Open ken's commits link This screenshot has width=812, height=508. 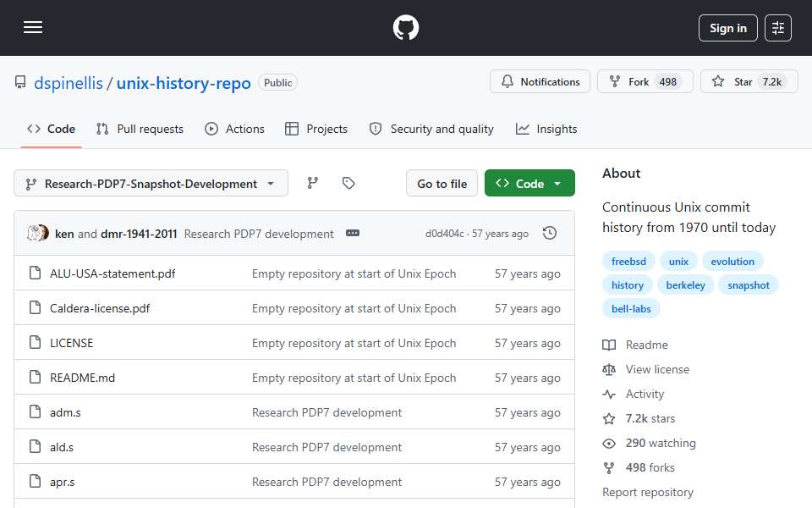click(64, 234)
